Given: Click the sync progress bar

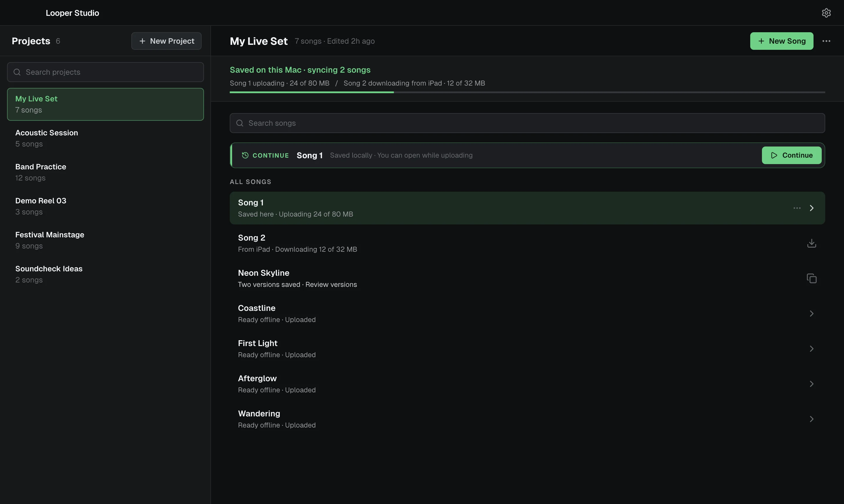Looking at the screenshot, I should 527,92.
